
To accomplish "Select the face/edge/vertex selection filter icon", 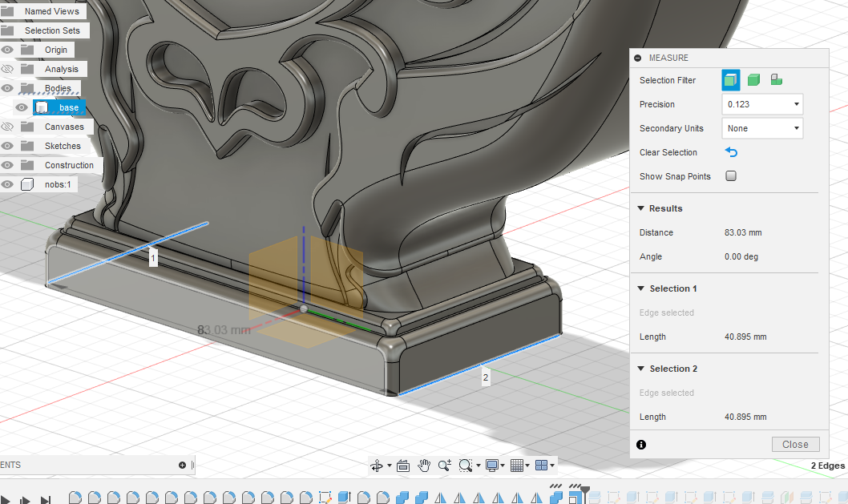I will pos(730,79).
